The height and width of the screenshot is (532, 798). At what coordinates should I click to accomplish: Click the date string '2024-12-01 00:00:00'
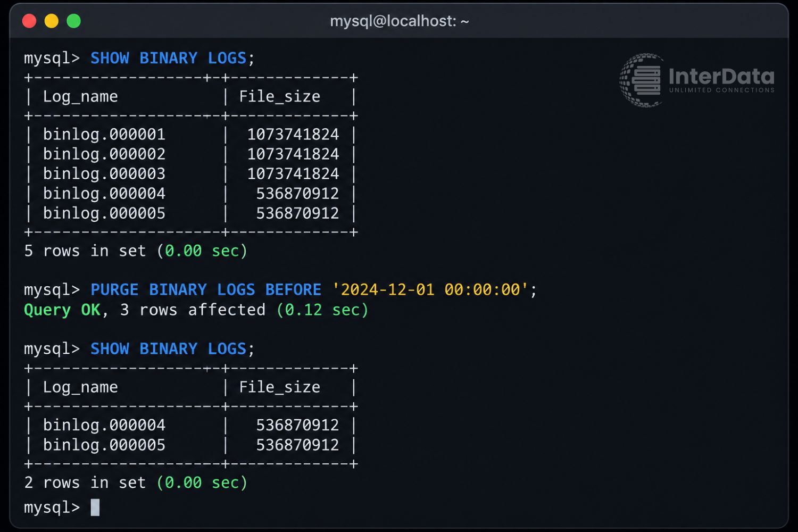(x=430, y=289)
